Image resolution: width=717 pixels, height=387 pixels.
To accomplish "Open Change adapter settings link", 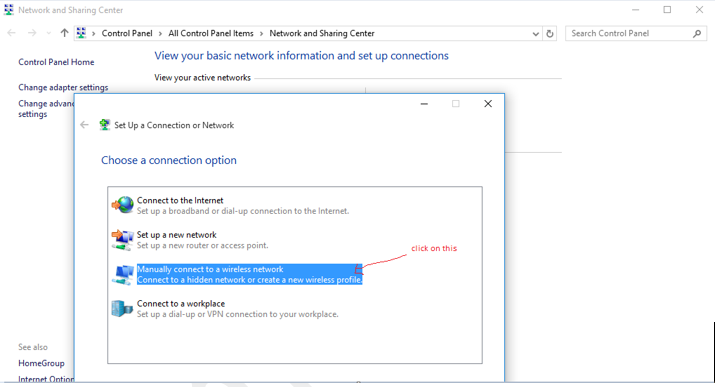I will (63, 87).
